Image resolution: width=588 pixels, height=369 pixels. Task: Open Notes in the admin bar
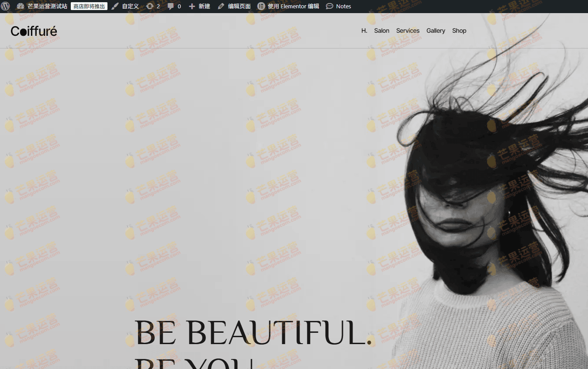pos(339,7)
